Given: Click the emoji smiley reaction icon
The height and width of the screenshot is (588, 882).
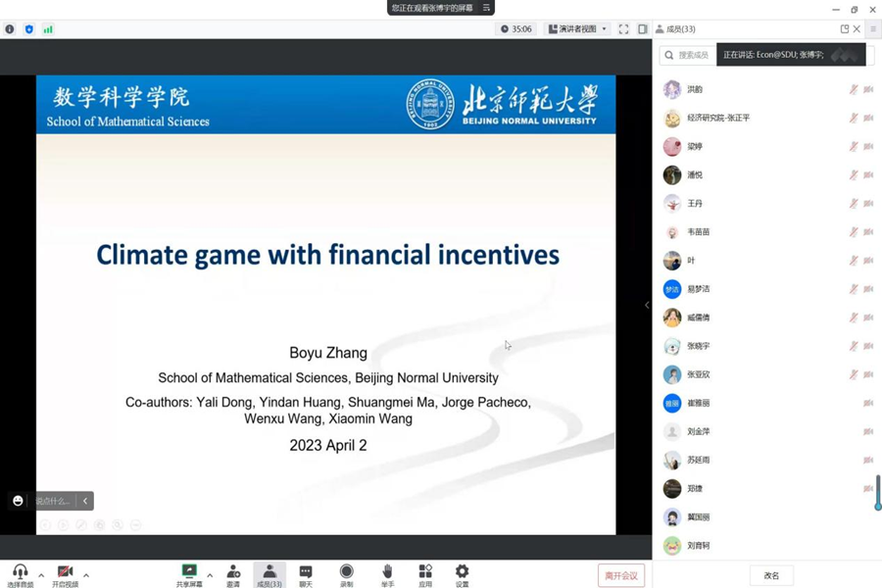Looking at the screenshot, I should click(18, 501).
